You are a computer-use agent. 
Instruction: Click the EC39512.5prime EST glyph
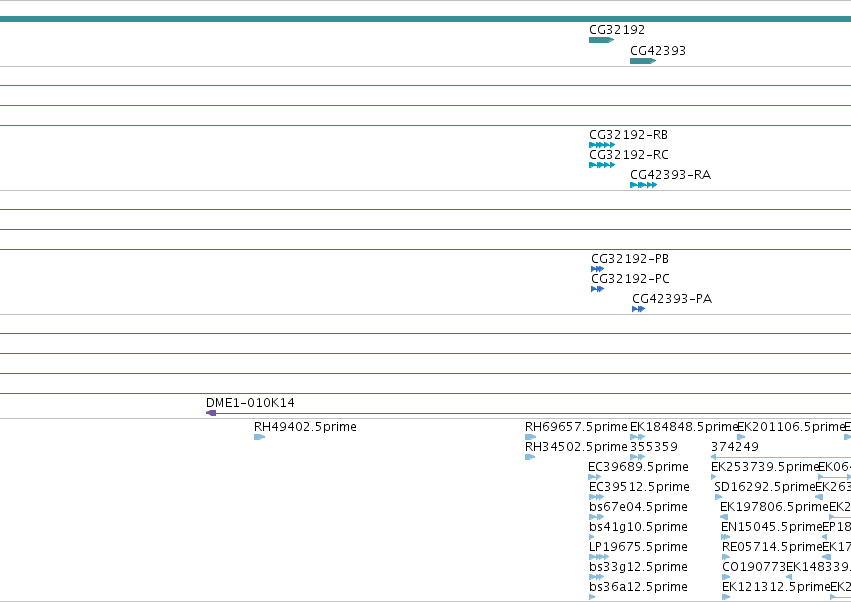point(596,497)
